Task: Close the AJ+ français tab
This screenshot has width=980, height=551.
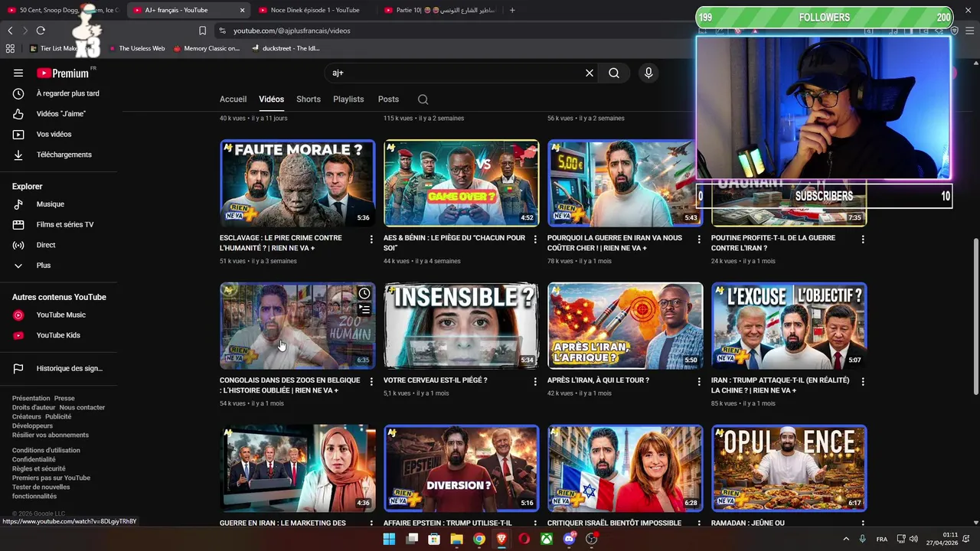Action: click(x=243, y=10)
